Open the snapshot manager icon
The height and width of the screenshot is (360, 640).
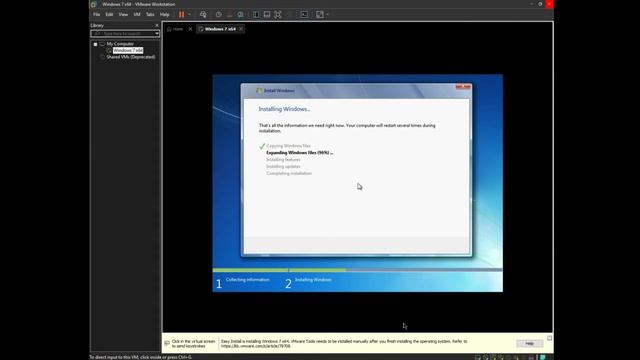[240, 14]
